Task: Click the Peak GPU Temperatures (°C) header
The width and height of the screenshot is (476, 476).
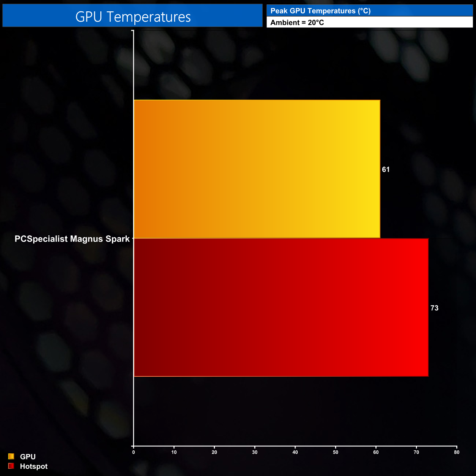Action: [320, 11]
